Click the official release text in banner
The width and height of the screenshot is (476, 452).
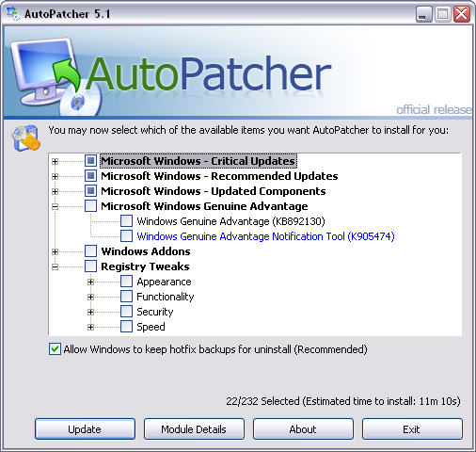(435, 110)
